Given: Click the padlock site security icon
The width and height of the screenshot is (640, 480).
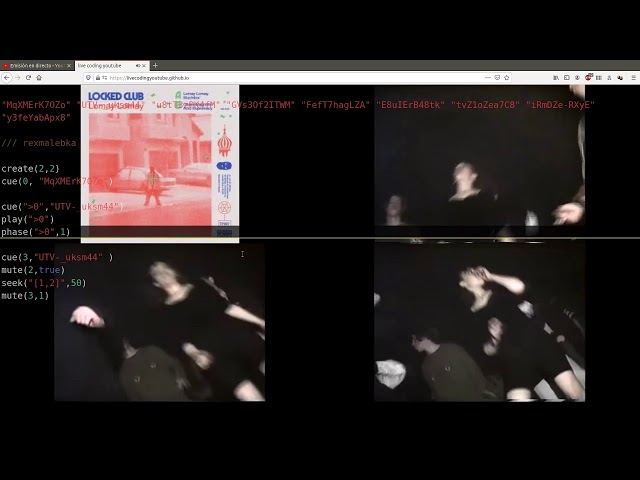Looking at the screenshot, I should click(98, 78).
